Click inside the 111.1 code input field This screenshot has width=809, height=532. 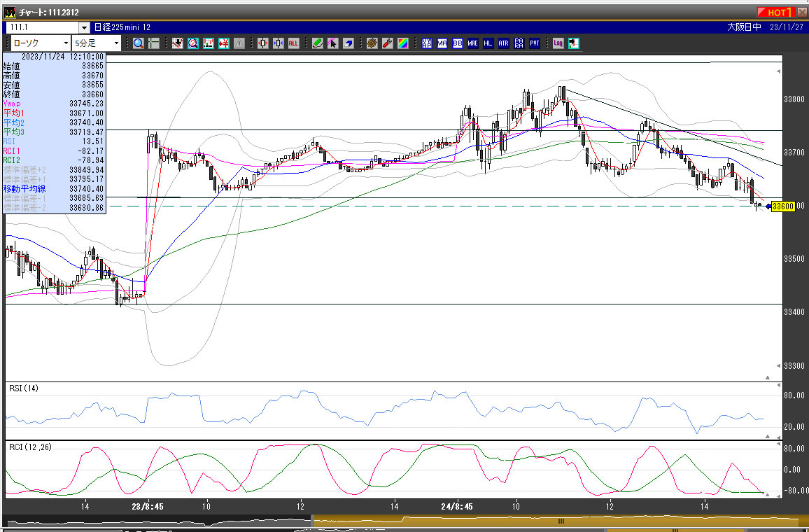click(42, 27)
